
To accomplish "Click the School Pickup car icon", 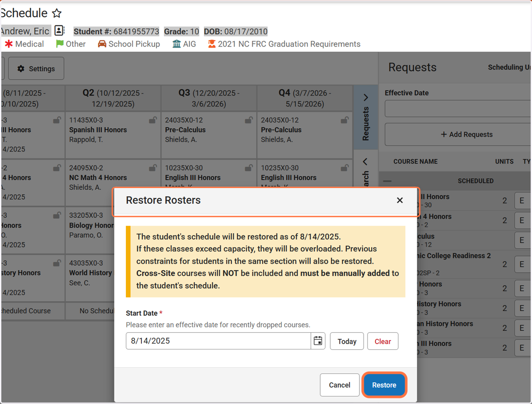I will coord(102,44).
